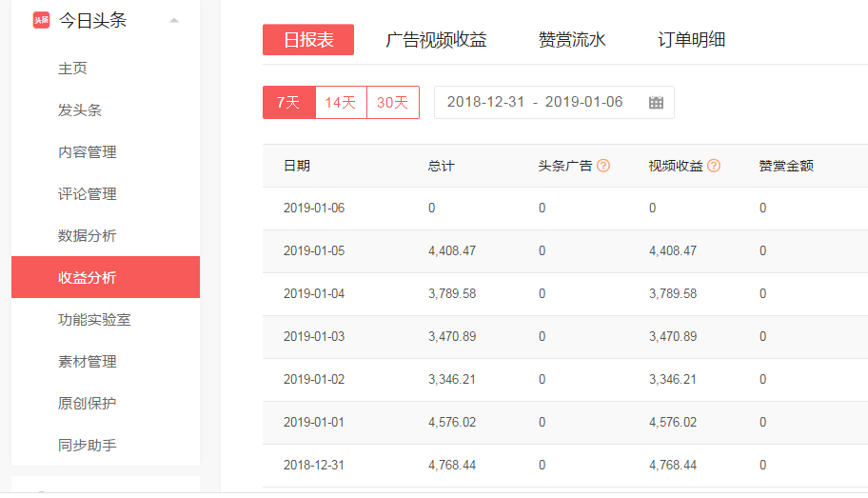Open 发头条 in the sidebar
The height and width of the screenshot is (498, 868).
click(80, 110)
